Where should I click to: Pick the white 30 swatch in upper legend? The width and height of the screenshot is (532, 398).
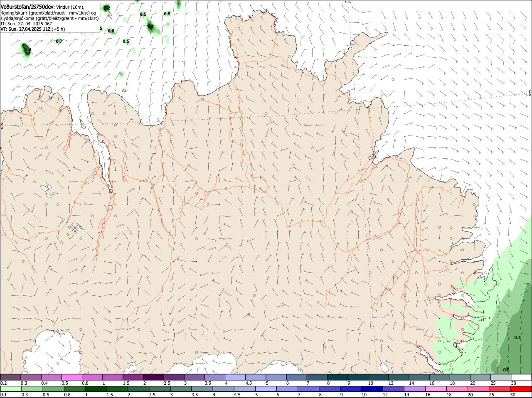click(521, 377)
